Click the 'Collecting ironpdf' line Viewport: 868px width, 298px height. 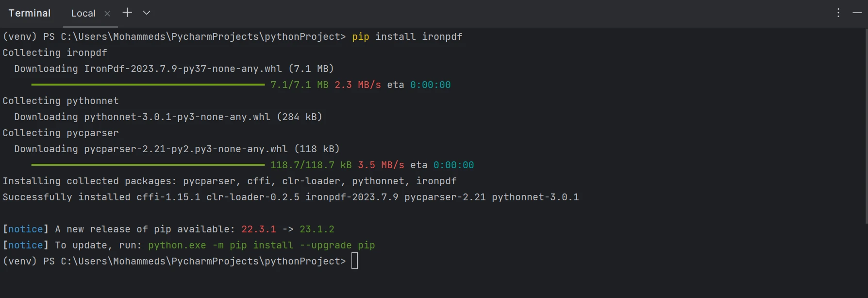[x=55, y=53]
